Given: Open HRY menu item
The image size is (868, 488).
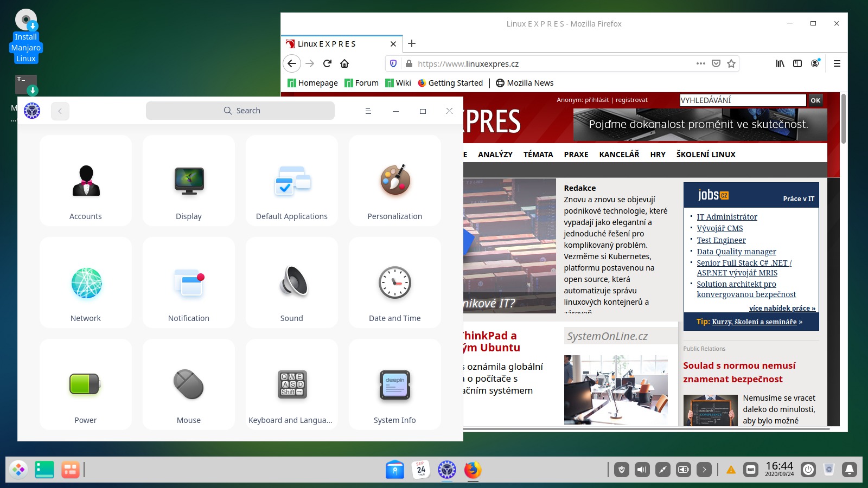Looking at the screenshot, I should click(658, 155).
